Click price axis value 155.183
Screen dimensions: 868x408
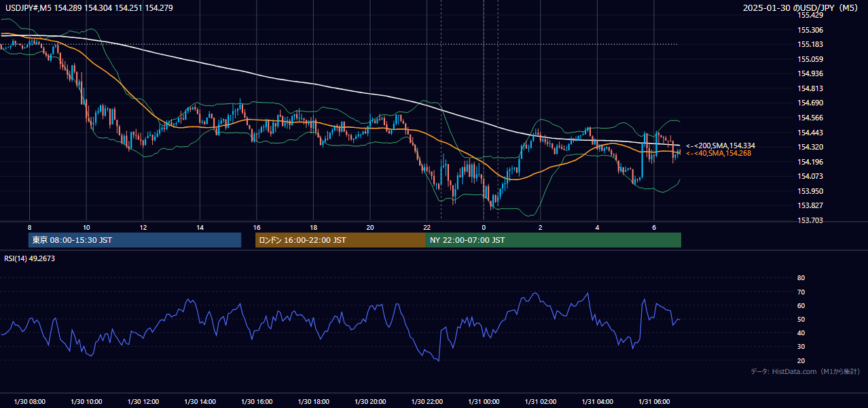[x=810, y=44]
